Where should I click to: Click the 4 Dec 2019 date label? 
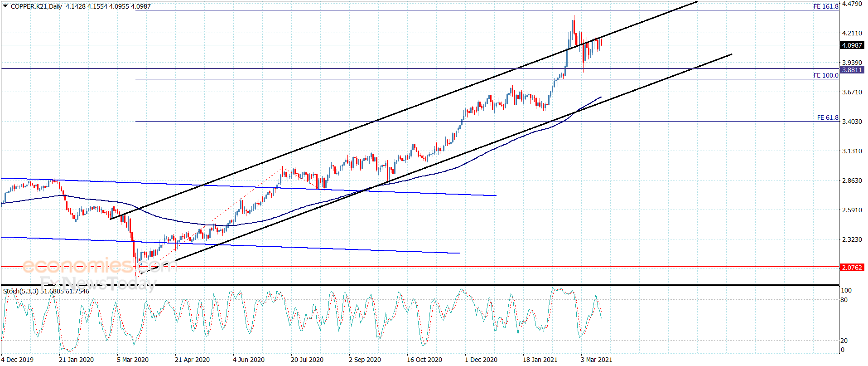pos(17,360)
